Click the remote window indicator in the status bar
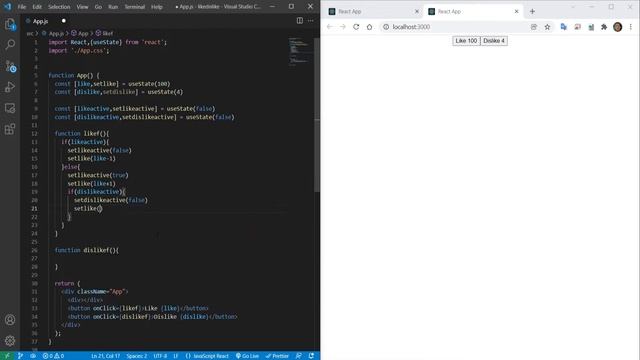This screenshot has width=640, height=360. [7, 356]
